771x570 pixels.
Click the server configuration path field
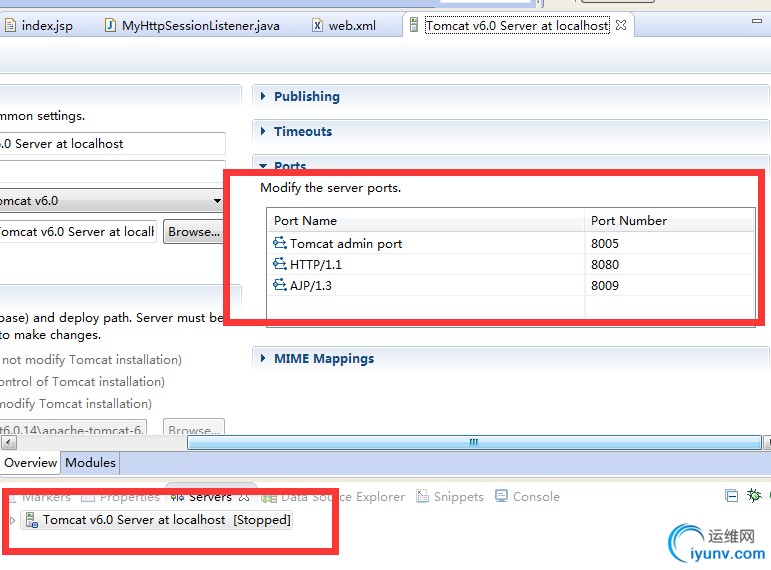point(78,232)
